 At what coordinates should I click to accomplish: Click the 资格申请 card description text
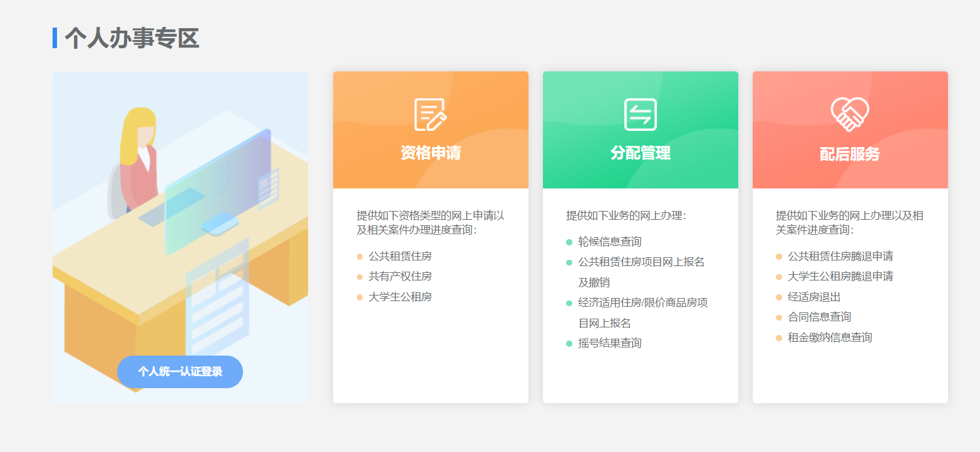point(431,223)
